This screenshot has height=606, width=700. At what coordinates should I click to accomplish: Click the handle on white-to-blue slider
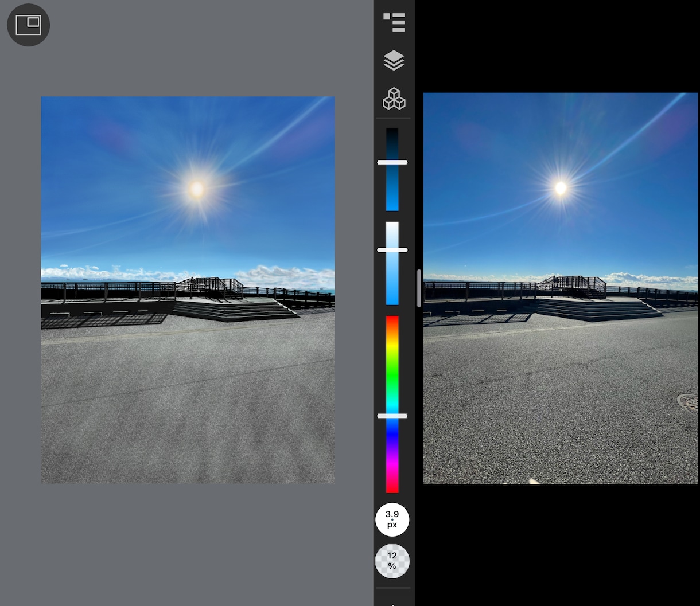(x=392, y=250)
